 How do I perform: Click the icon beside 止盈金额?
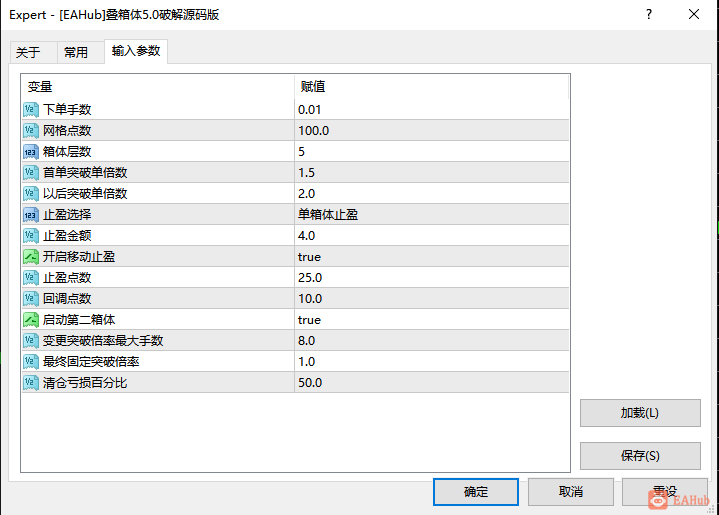31,236
